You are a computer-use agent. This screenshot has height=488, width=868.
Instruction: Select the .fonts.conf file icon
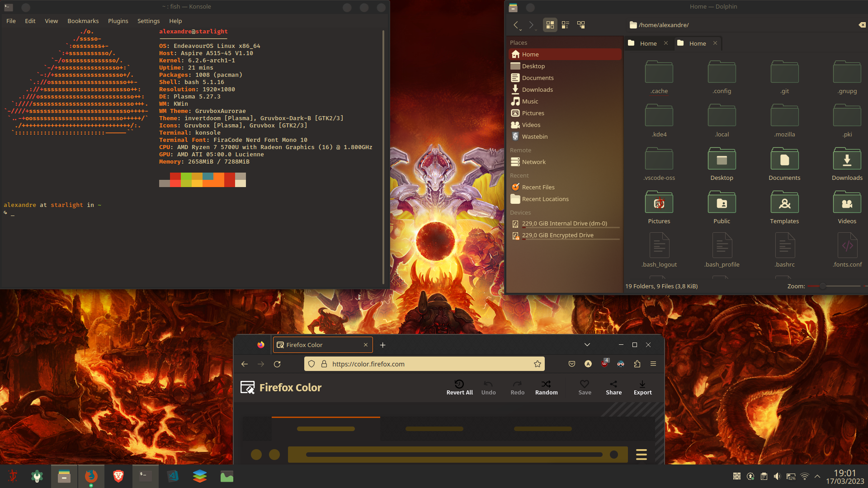[x=847, y=245]
